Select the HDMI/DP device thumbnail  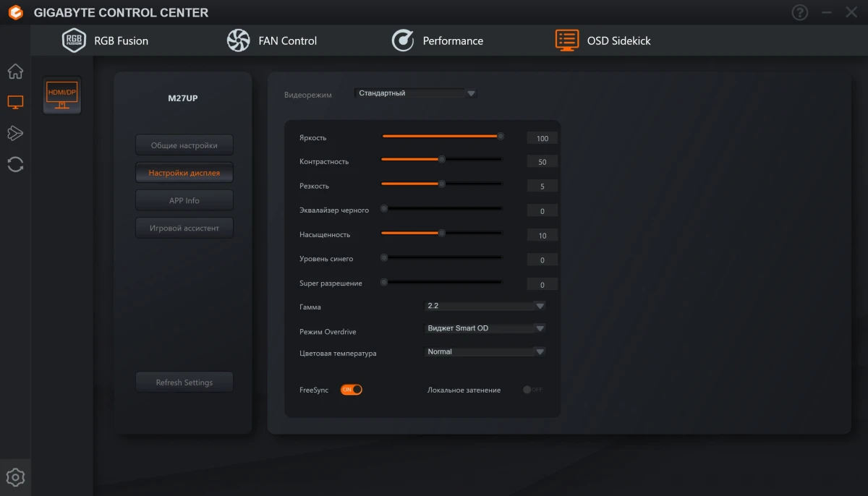click(61, 95)
